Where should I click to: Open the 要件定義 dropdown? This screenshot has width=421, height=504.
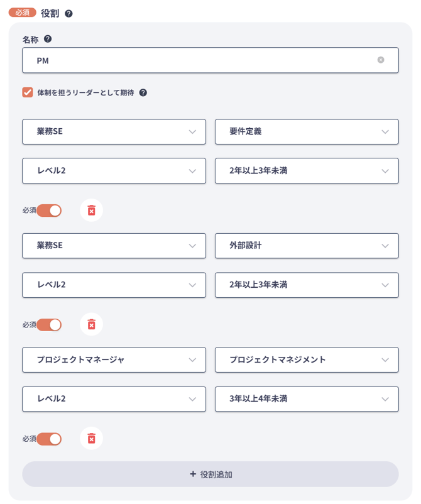tap(307, 132)
